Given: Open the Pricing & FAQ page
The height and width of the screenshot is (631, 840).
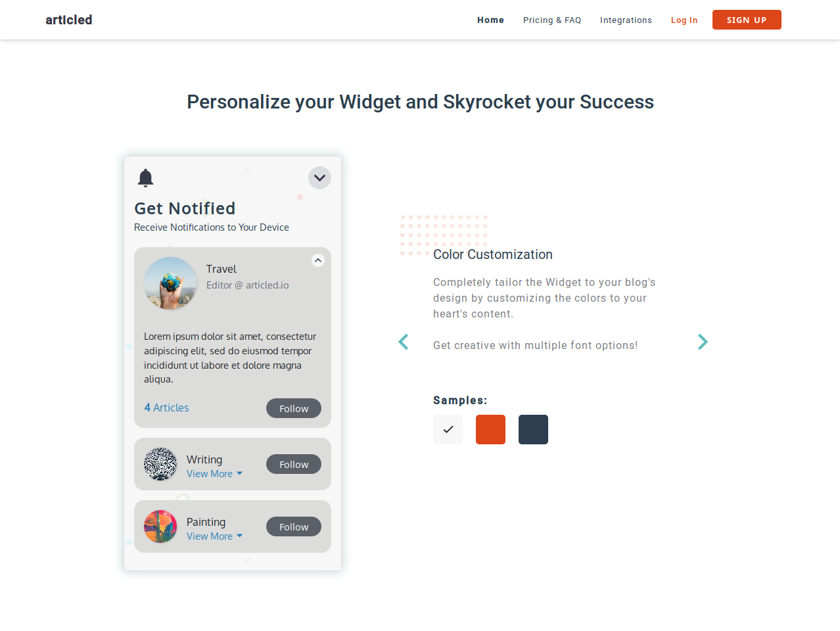Looking at the screenshot, I should point(552,20).
